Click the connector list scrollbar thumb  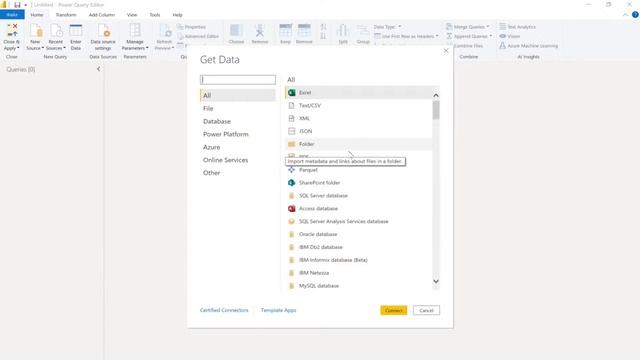click(x=436, y=110)
